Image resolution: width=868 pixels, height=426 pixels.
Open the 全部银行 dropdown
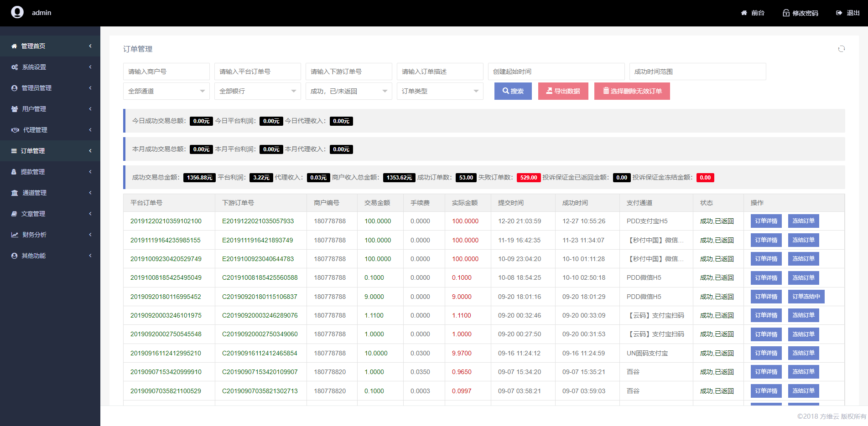point(257,91)
